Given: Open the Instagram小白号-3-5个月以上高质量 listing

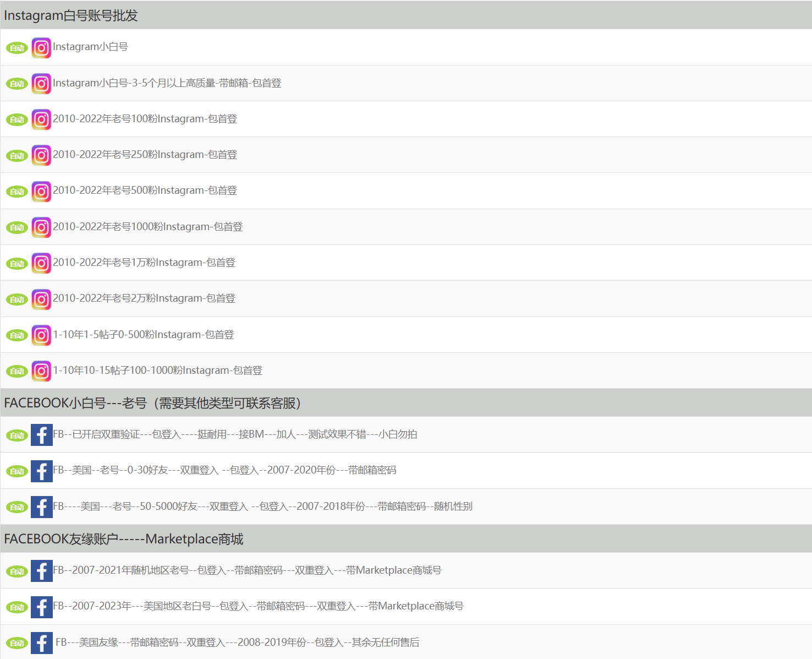Looking at the screenshot, I should pos(167,83).
